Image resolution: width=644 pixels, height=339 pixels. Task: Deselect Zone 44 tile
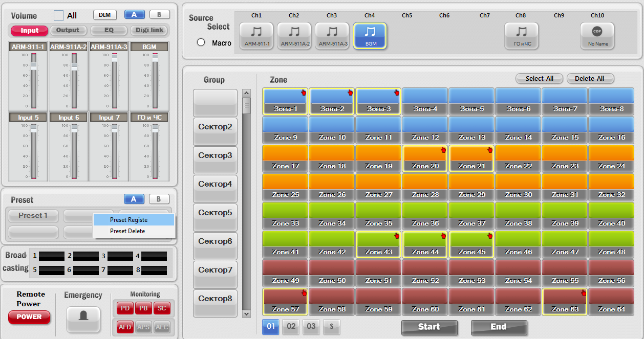[425, 244]
